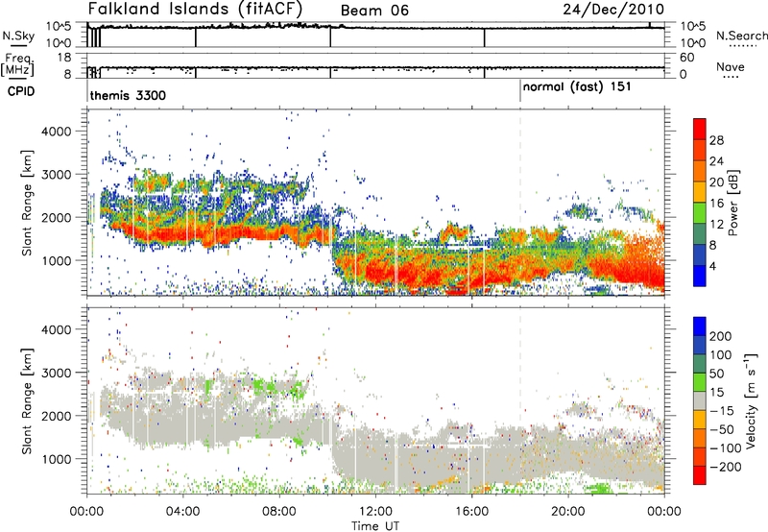Click the "Velocity [m s-1]" color bar title
Viewport: 768px width, 532px height.
pos(753,400)
